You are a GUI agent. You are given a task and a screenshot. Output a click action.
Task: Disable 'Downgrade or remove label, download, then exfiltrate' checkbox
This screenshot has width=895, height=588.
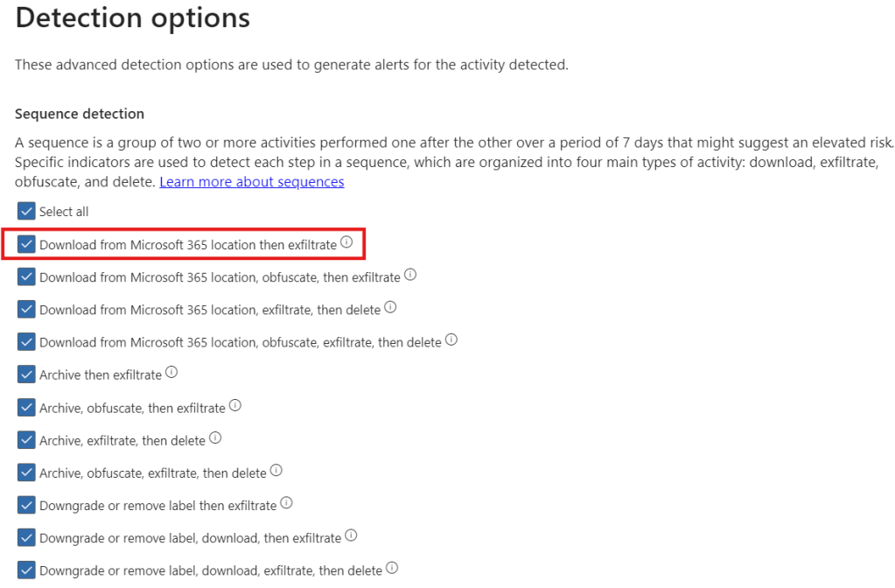[x=26, y=537]
